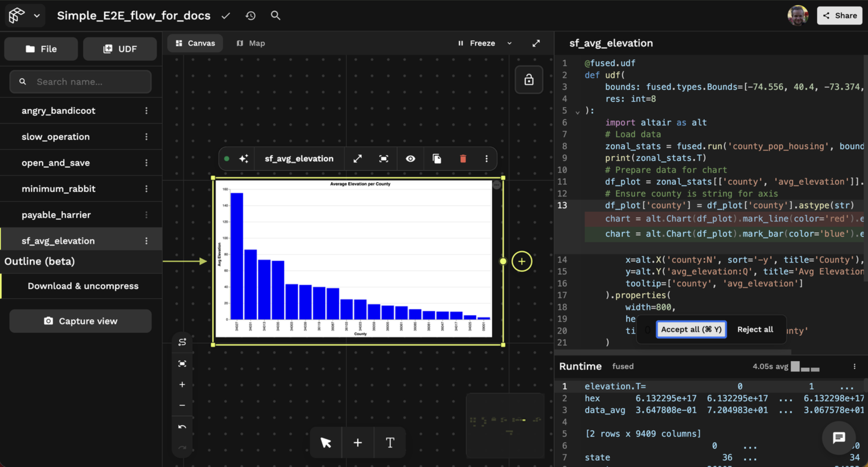Switch to the Map tab
Screen dimensions: 868x467
click(x=251, y=43)
